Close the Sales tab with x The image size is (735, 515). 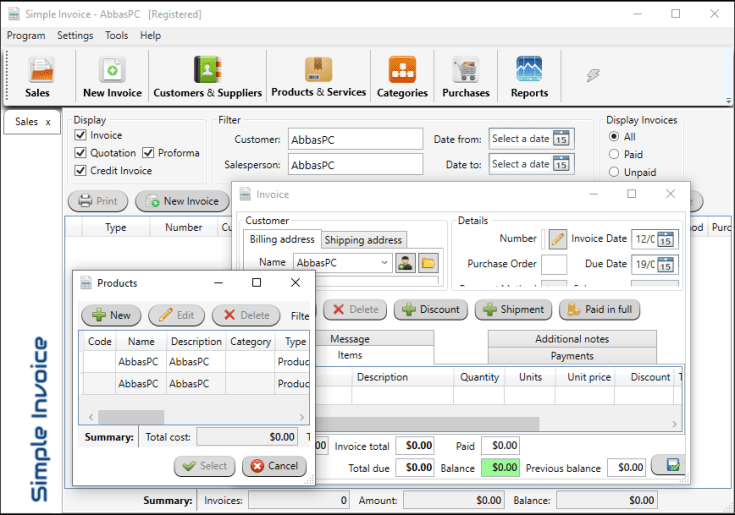[48, 122]
